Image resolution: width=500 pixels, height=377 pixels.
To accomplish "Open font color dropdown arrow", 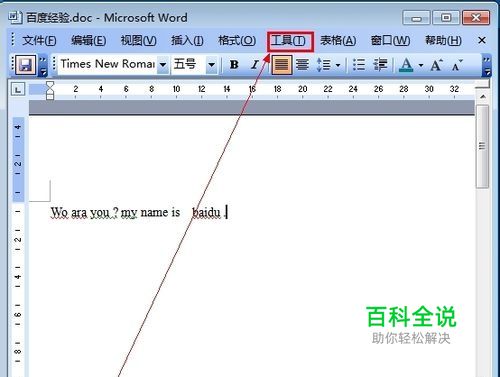I will 421,65.
